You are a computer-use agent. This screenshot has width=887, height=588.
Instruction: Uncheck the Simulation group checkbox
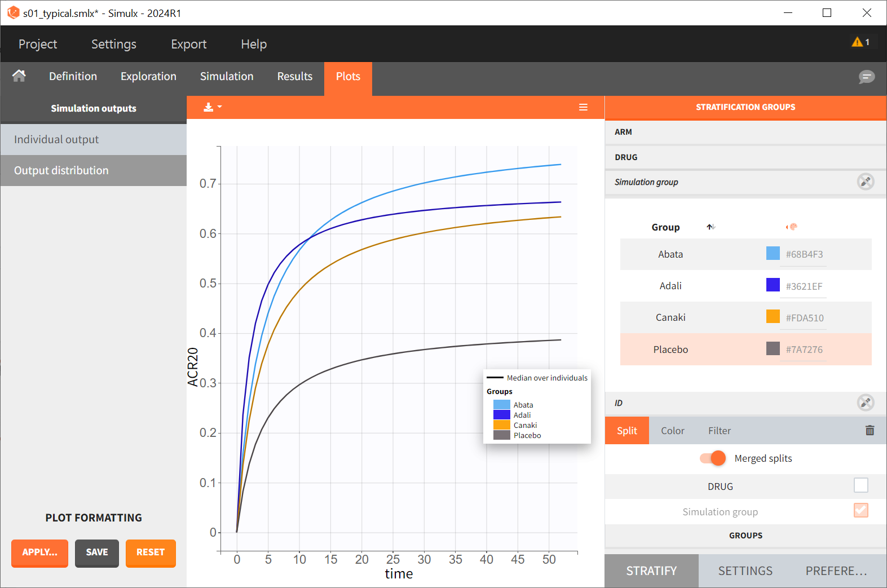tap(860, 511)
